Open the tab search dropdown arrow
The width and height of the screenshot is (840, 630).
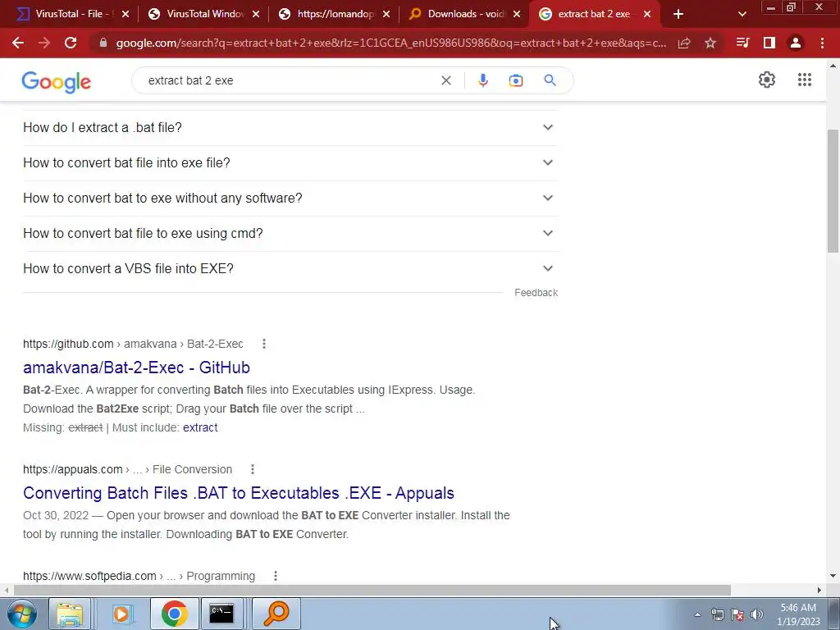742,14
